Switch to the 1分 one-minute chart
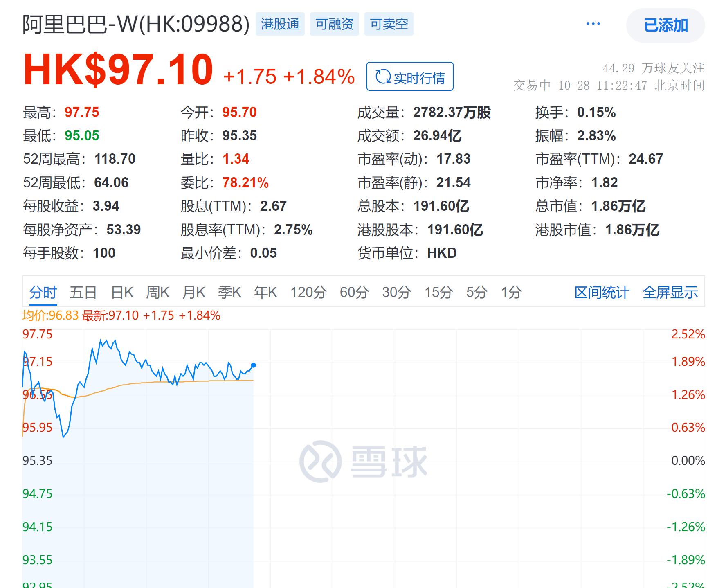Image resolution: width=717 pixels, height=588 pixels. tap(512, 292)
